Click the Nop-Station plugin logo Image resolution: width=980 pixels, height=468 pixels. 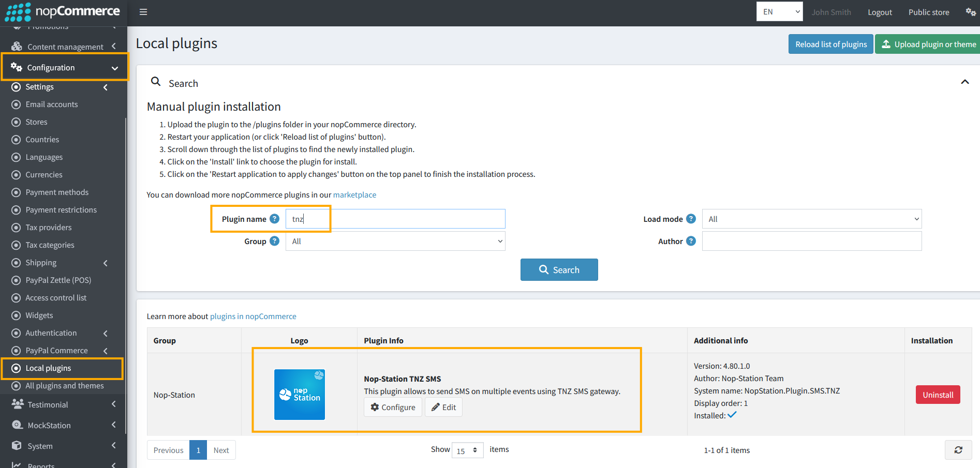point(300,395)
